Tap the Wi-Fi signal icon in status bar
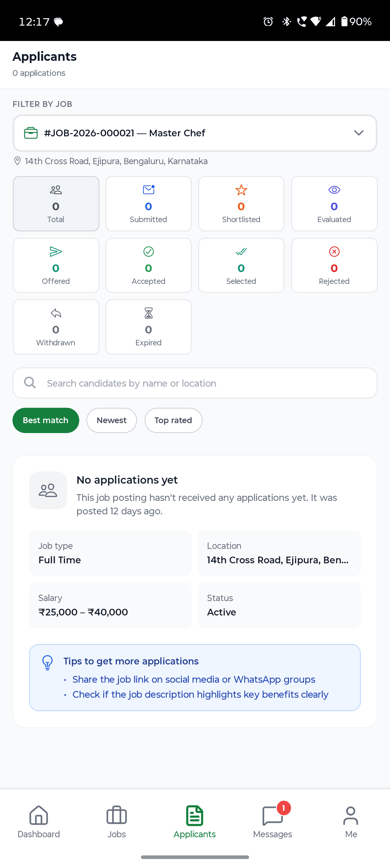Image resolution: width=390 pixels, height=868 pixels. coord(316,21)
